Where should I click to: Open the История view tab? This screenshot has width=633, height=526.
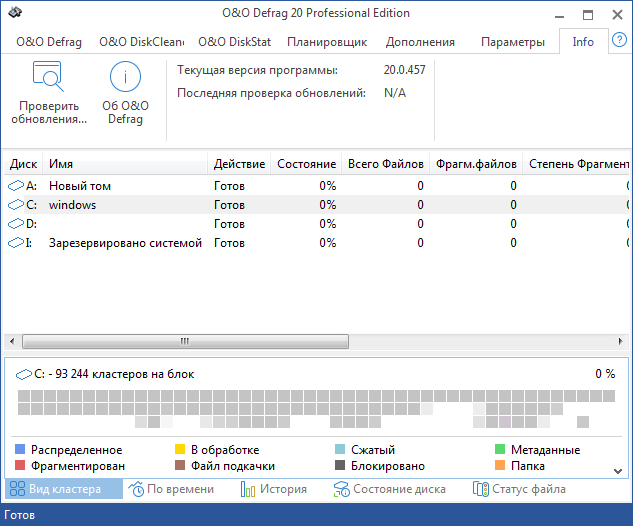(x=274, y=489)
